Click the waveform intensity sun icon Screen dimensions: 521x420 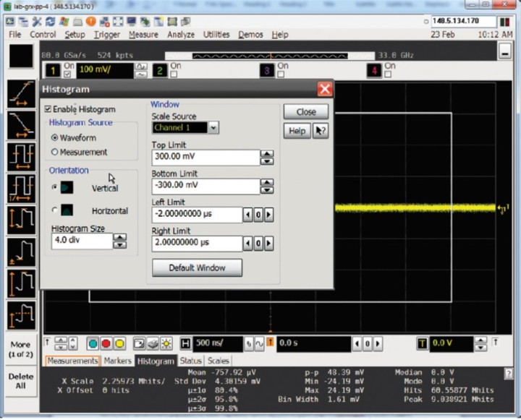click(x=166, y=343)
